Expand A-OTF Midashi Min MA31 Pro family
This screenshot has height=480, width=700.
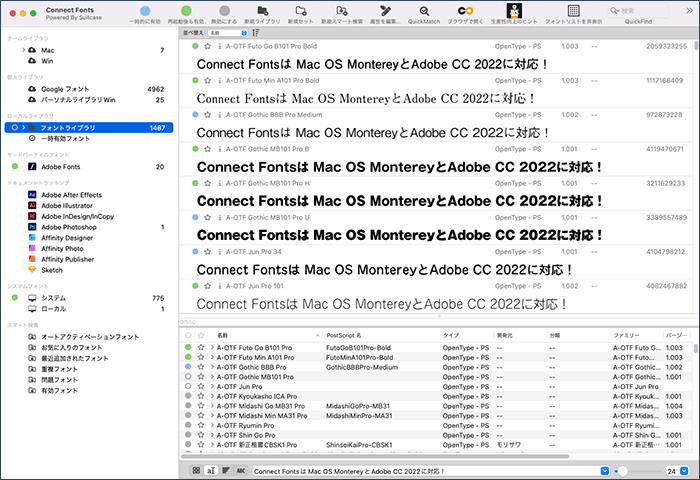[x=212, y=416]
